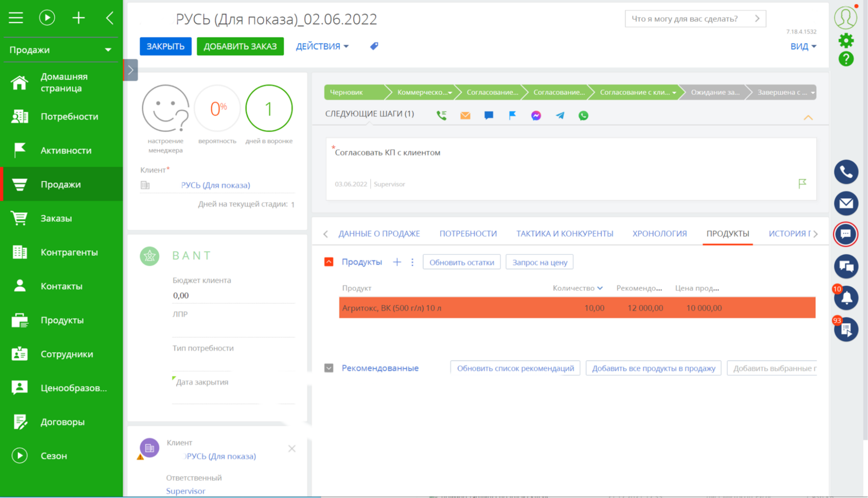
Task: Click Добавить все продукты в продажу button
Action: click(654, 368)
